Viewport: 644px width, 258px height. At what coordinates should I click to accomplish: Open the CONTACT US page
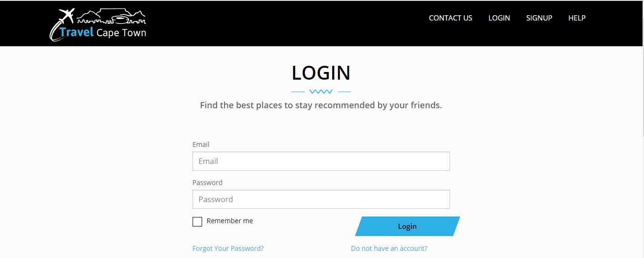coord(450,18)
